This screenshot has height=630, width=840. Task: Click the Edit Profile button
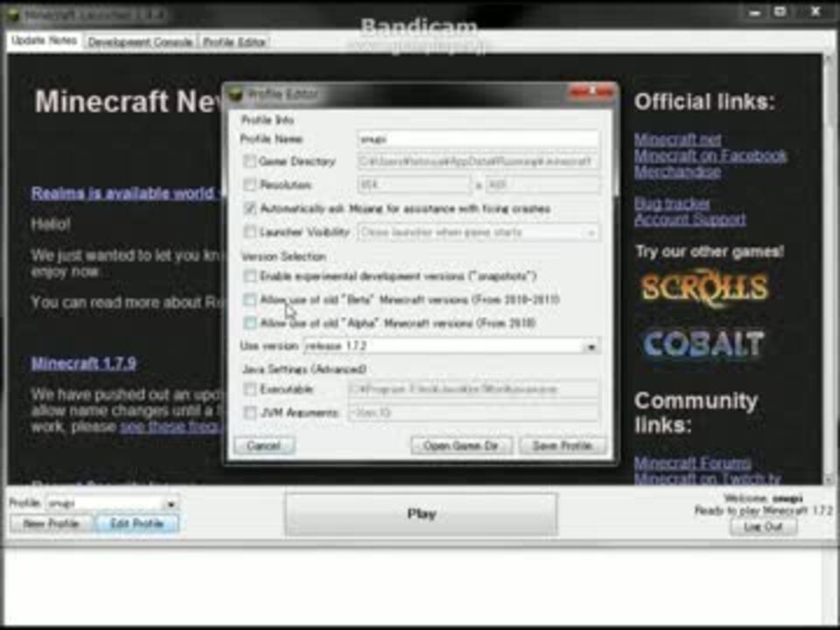(x=137, y=523)
